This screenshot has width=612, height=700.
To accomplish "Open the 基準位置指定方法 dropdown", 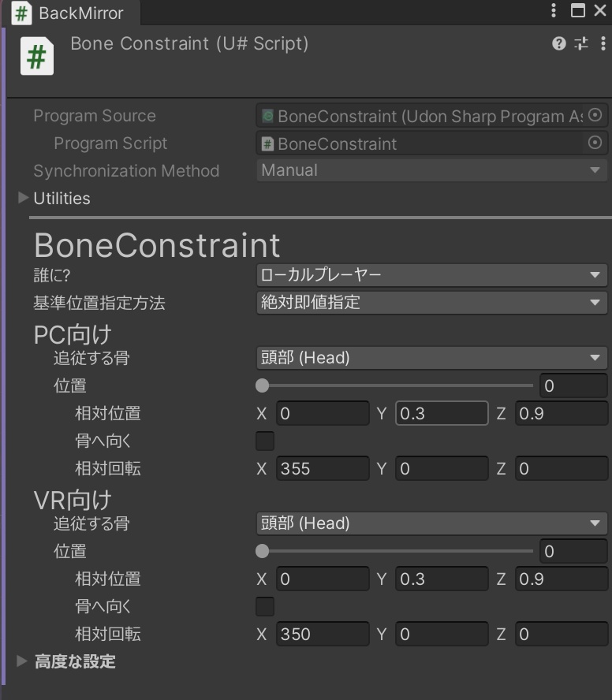I will point(431,303).
